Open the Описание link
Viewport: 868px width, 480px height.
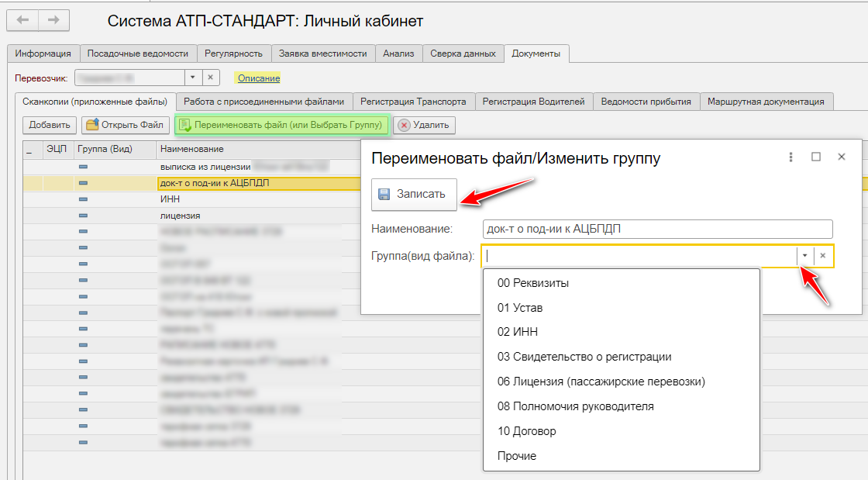pos(258,78)
